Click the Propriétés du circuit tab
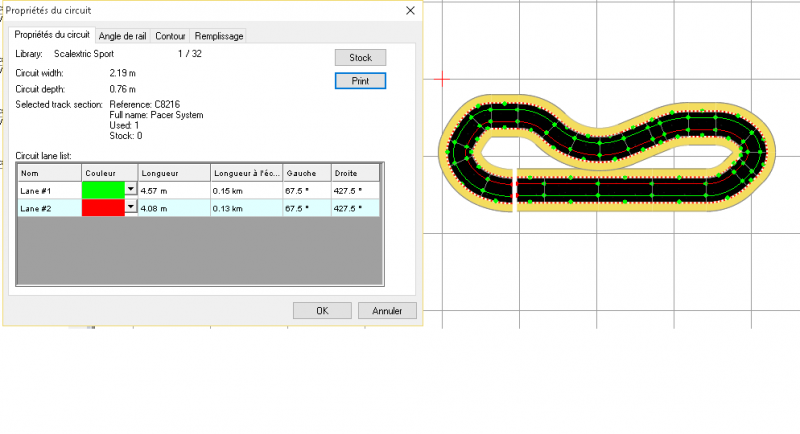 52,35
